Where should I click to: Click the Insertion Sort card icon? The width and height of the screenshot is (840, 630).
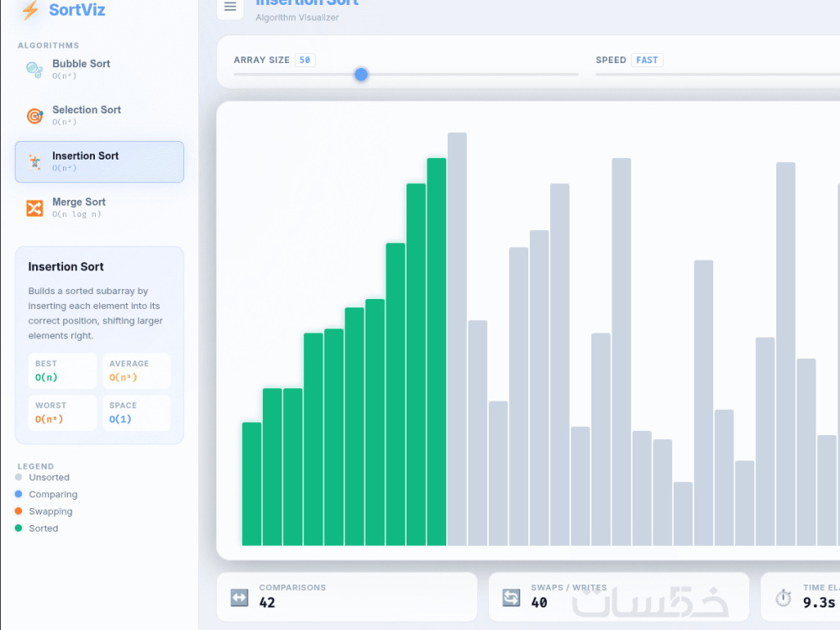(x=34, y=162)
